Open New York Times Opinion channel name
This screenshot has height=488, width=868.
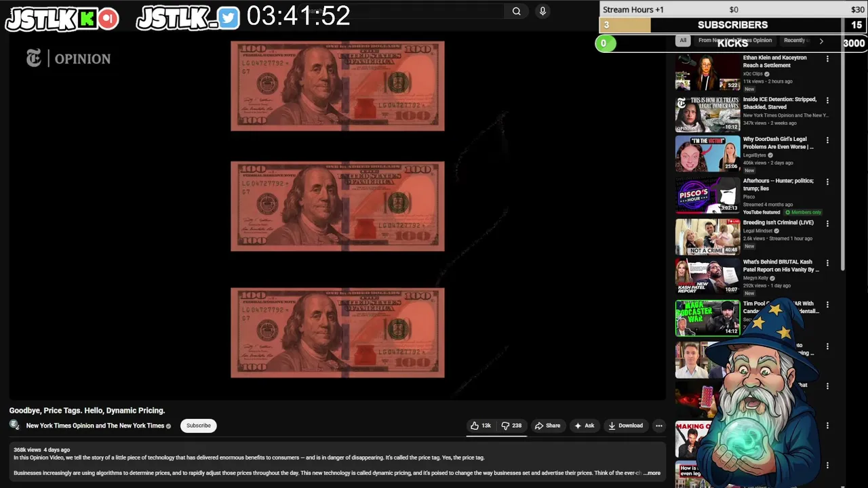pyautogui.click(x=95, y=426)
